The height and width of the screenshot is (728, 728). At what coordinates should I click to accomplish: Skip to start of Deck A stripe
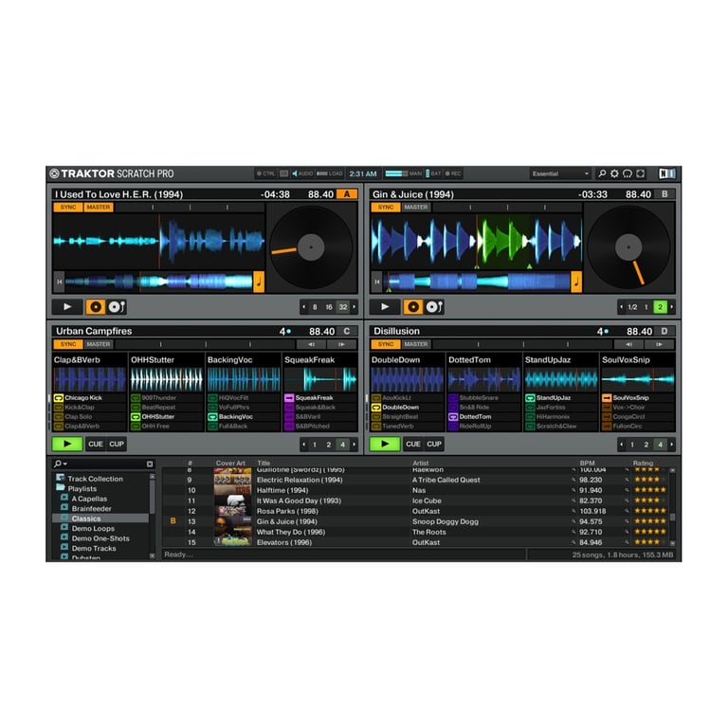pos(59,282)
